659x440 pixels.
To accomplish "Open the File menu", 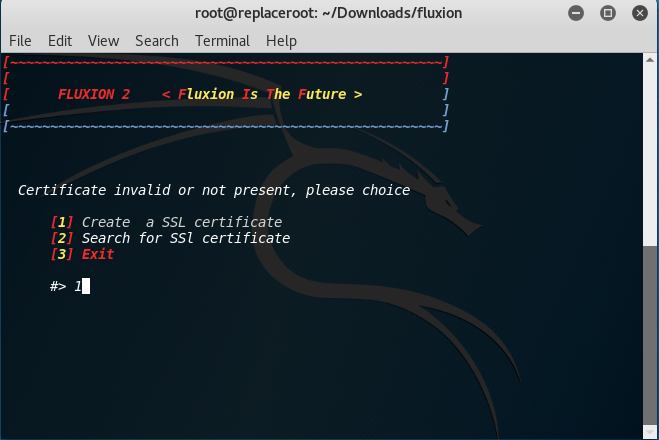I will pyautogui.click(x=20, y=41).
